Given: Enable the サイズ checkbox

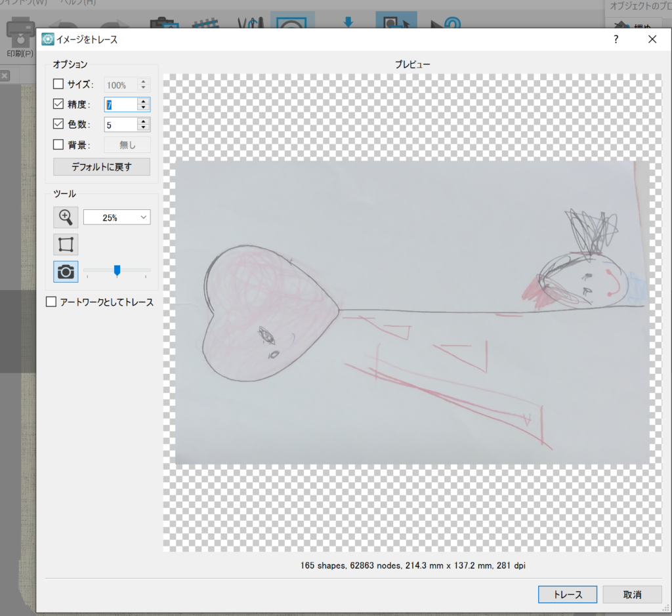Looking at the screenshot, I should [x=58, y=85].
